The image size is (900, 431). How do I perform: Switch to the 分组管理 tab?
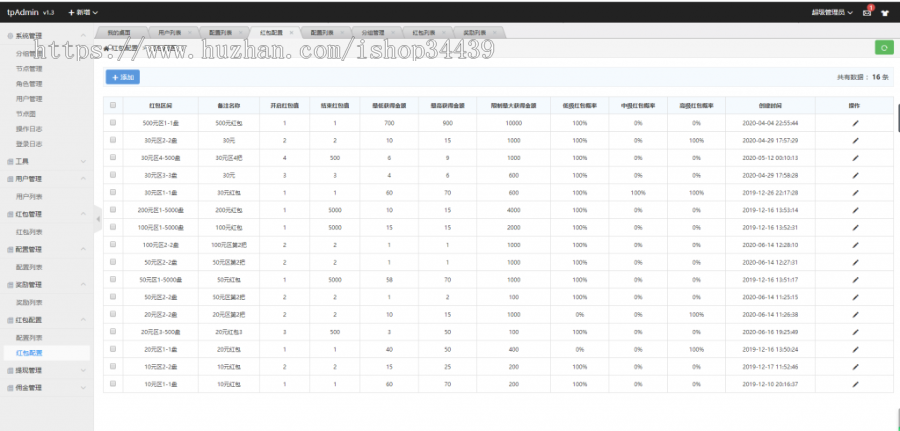(x=371, y=32)
